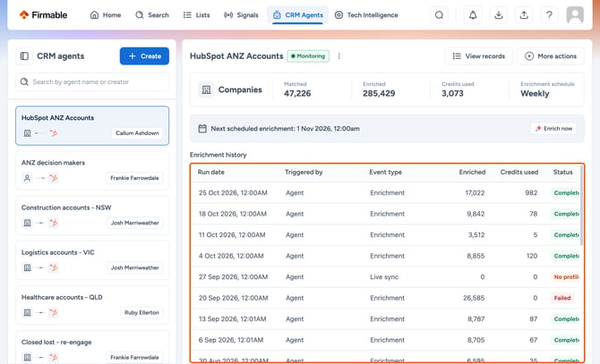Click 13 Sep 2026, 12:01AM run date

click(x=232, y=319)
